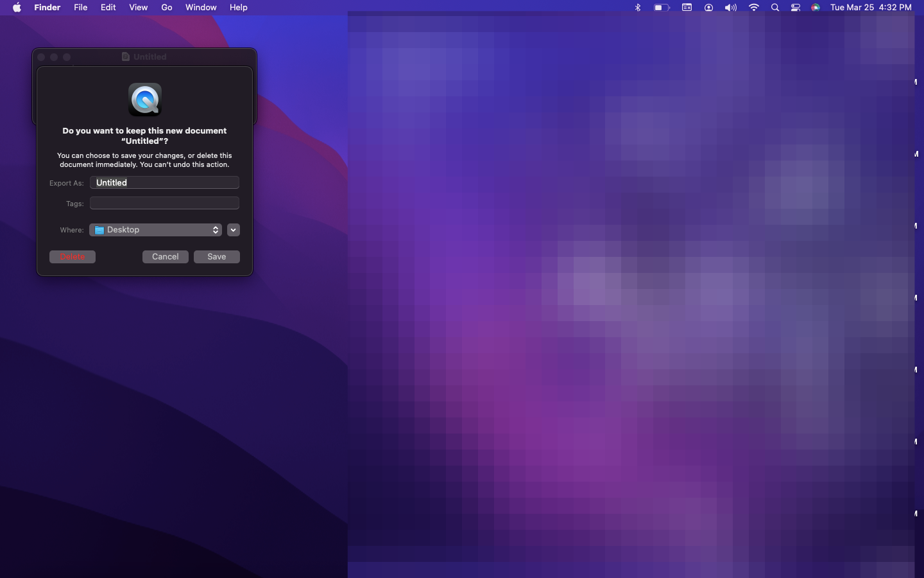Viewport: 924px width, 578px height.
Task: Click the user account icon in menu bar
Action: [708, 8]
